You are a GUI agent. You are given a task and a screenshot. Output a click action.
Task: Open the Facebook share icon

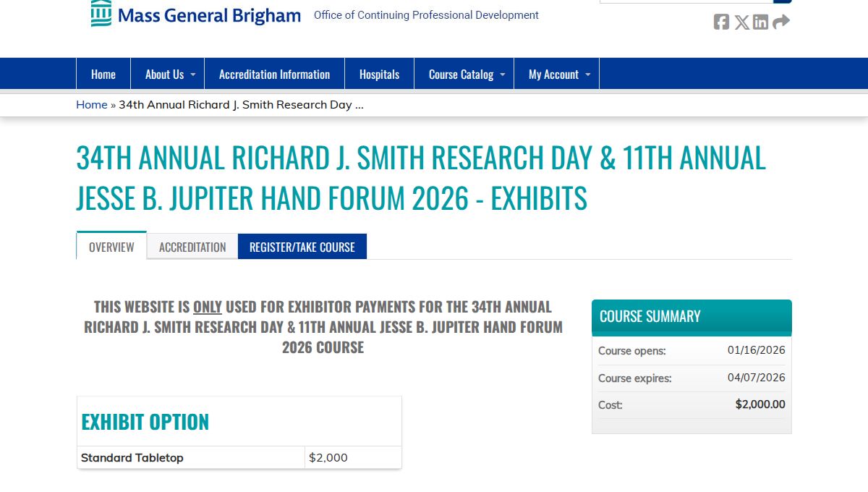pyautogui.click(x=721, y=22)
